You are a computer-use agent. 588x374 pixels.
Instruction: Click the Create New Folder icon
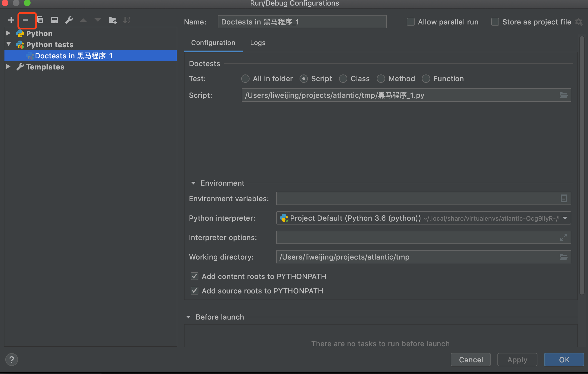click(x=113, y=20)
